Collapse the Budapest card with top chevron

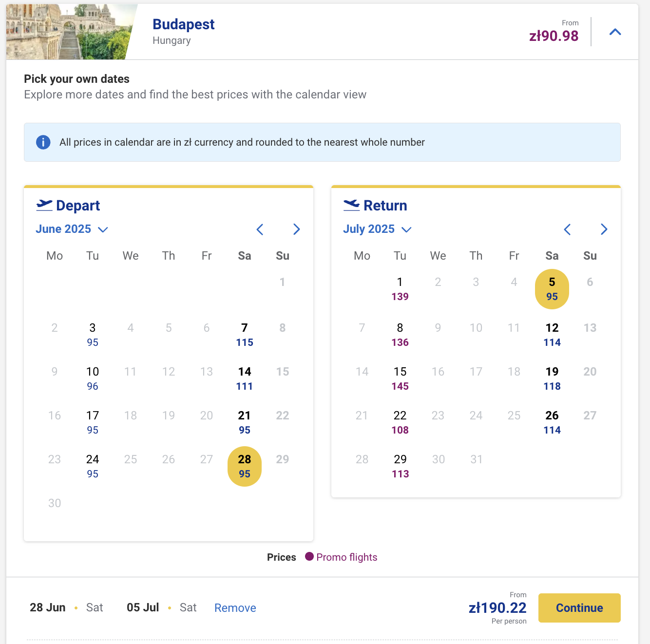615,32
